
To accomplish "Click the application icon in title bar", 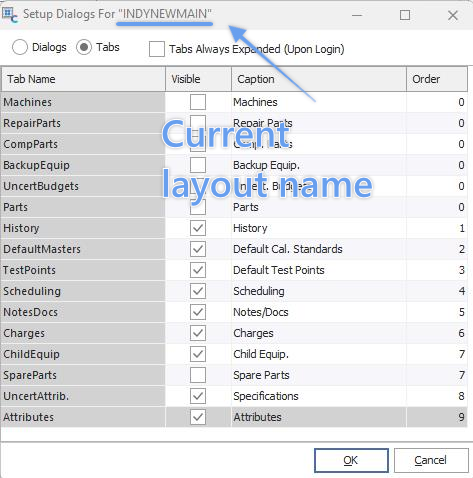I will pyautogui.click(x=10, y=15).
